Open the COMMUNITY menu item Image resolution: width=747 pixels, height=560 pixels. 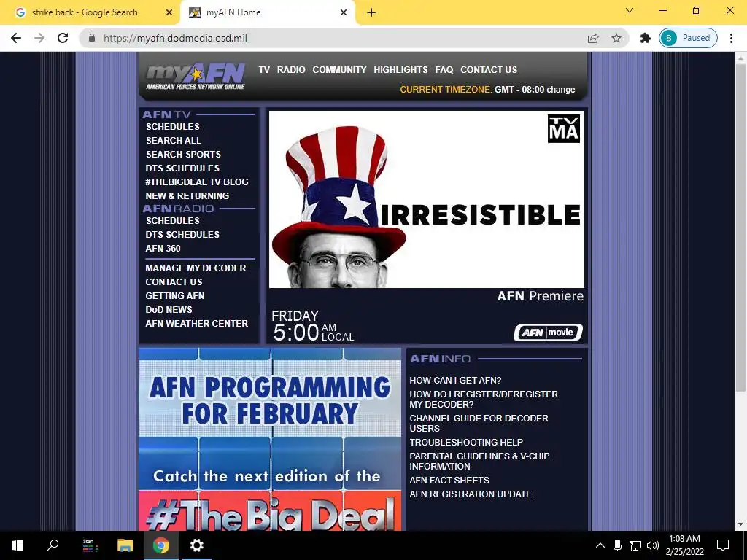(x=340, y=69)
